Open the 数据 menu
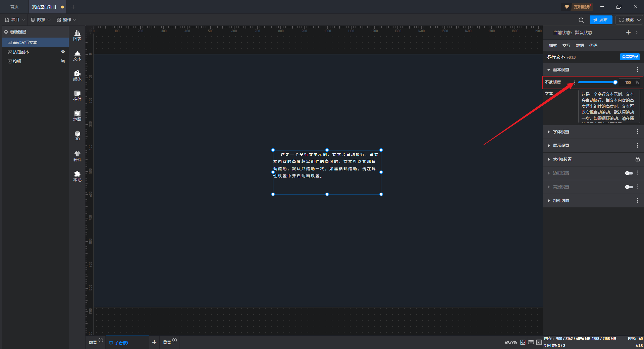 pyautogui.click(x=41, y=20)
